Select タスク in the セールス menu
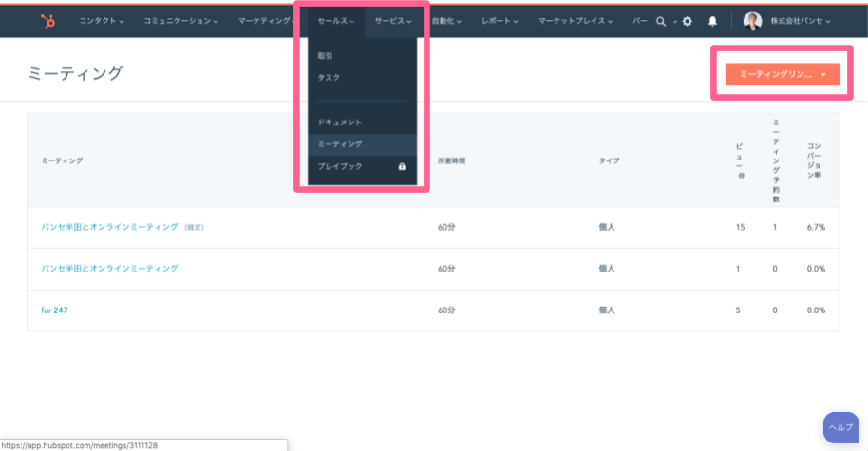Image resolution: width=868 pixels, height=451 pixels. (x=329, y=77)
